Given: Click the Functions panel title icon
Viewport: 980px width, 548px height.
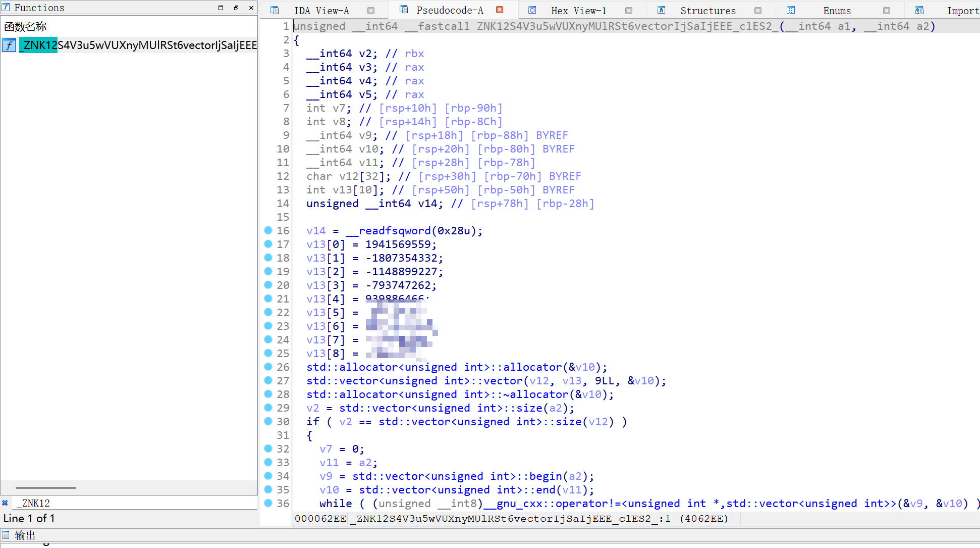Looking at the screenshot, I should (6, 7).
